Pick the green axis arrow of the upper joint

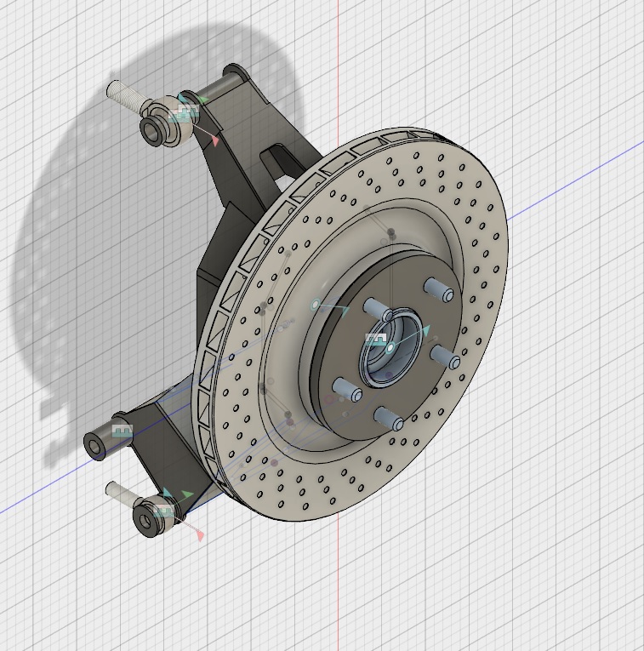pos(203,100)
